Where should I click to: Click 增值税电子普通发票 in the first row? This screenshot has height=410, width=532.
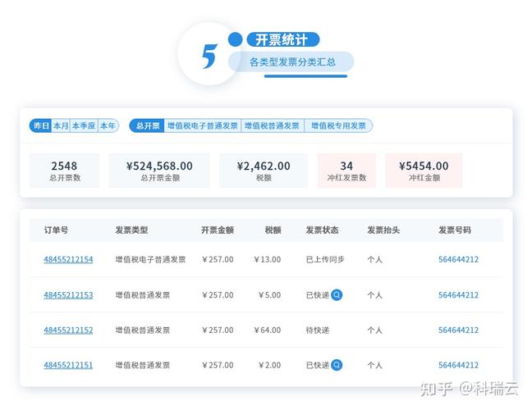tap(150, 260)
